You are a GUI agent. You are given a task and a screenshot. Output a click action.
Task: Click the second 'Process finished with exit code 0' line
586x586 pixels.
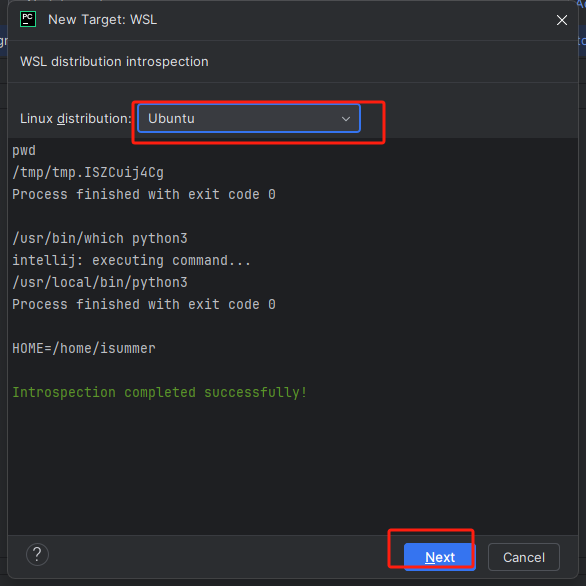pos(144,304)
